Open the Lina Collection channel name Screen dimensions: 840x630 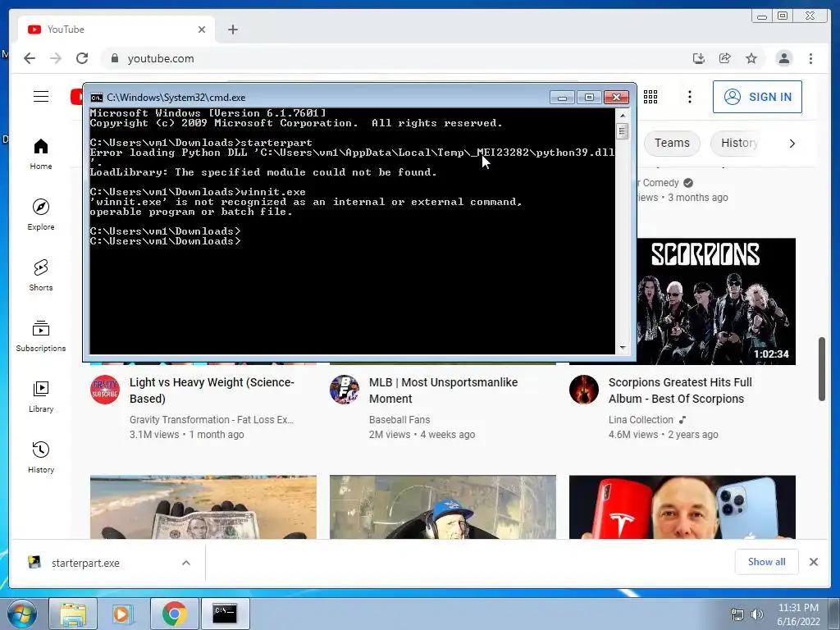pyautogui.click(x=641, y=420)
